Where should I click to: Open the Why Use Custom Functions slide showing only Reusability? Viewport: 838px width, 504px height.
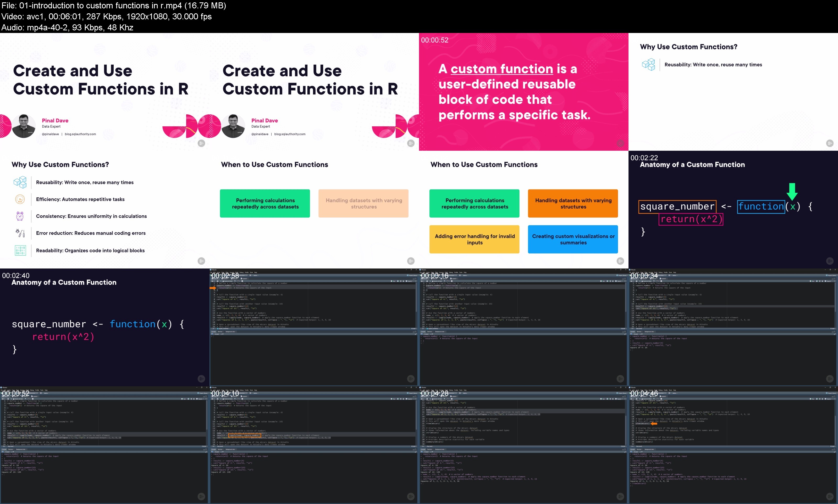pos(733,92)
